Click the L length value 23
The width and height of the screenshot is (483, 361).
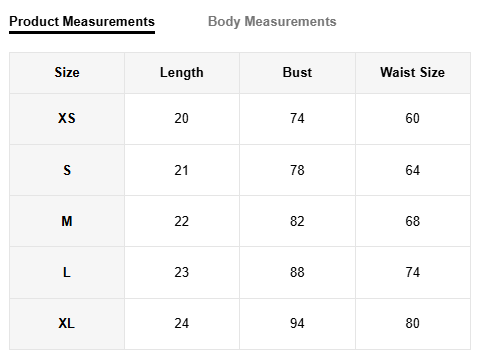click(182, 272)
